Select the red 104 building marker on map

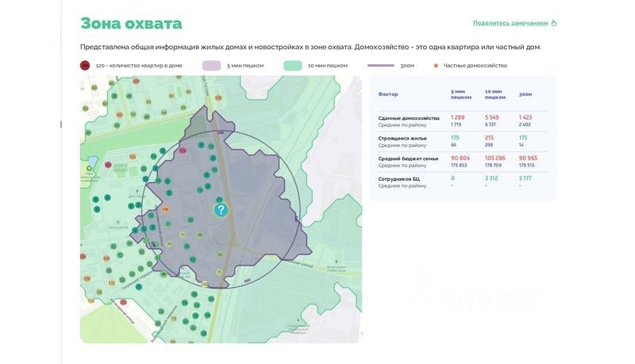coord(183,150)
